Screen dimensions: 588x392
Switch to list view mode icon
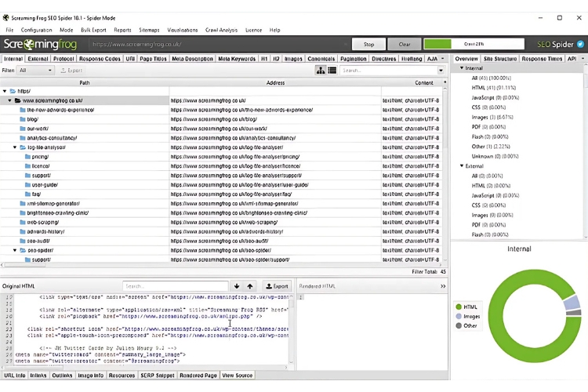pyautogui.click(x=332, y=70)
